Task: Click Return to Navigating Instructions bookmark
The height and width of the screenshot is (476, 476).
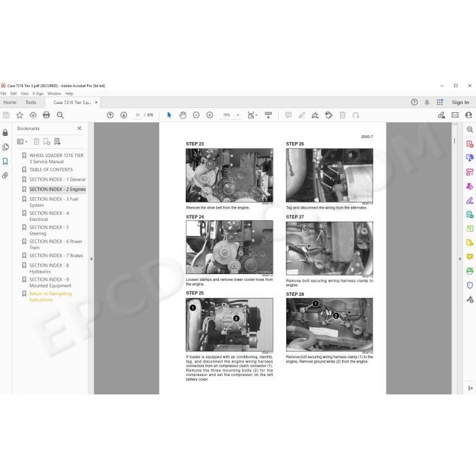Action: (50, 296)
